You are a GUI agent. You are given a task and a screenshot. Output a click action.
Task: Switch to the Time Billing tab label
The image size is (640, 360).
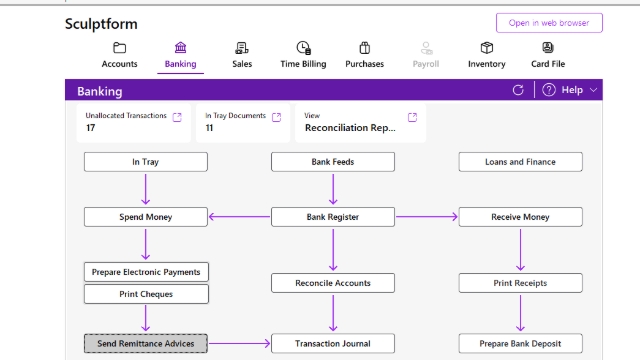[x=303, y=64]
